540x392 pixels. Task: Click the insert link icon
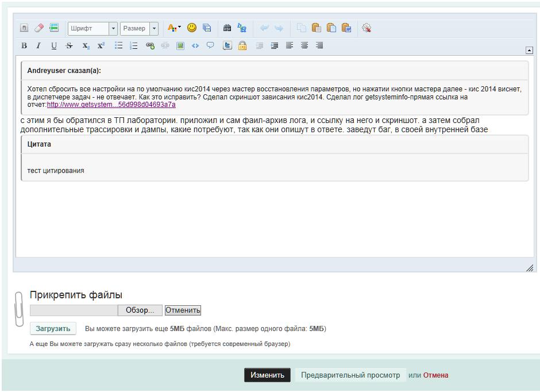[150, 46]
